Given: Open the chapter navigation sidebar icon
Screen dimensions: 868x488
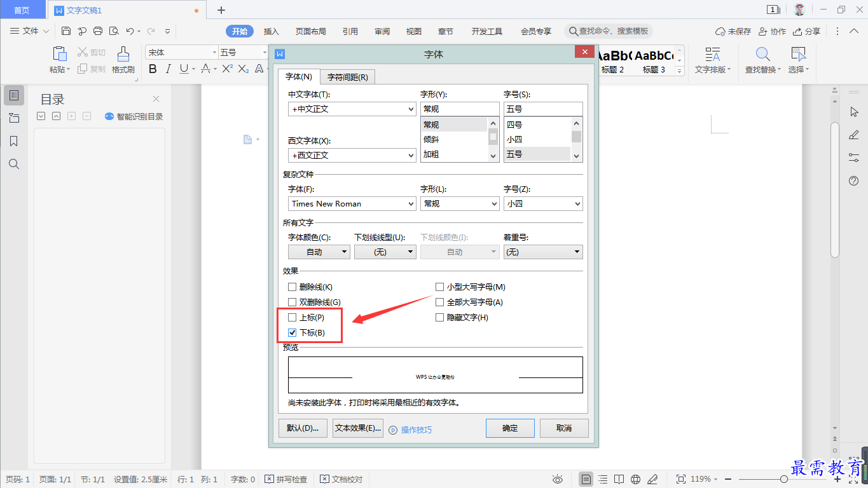Looking at the screenshot, I should tap(14, 118).
